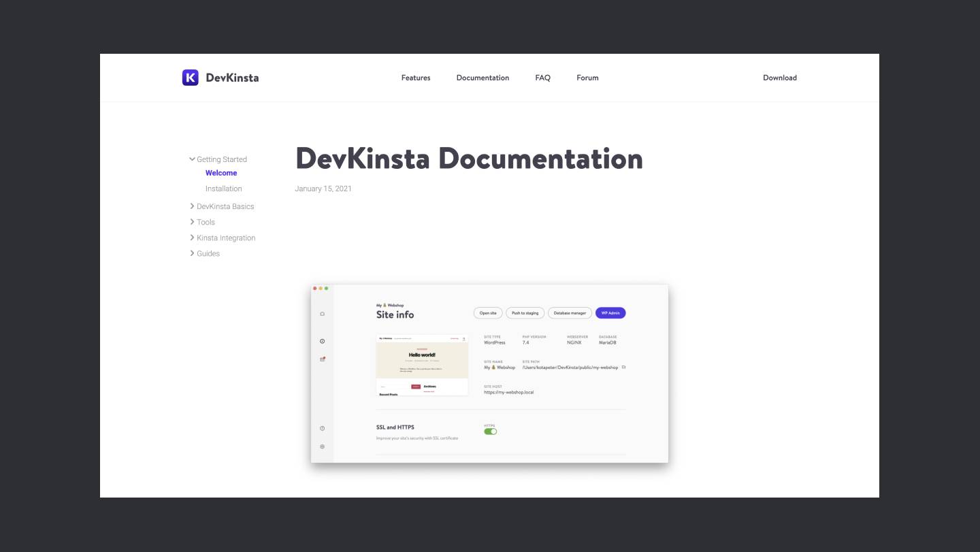The height and width of the screenshot is (552, 980).
Task: Expand the Tools section chevron
Action: click(192, 222)
